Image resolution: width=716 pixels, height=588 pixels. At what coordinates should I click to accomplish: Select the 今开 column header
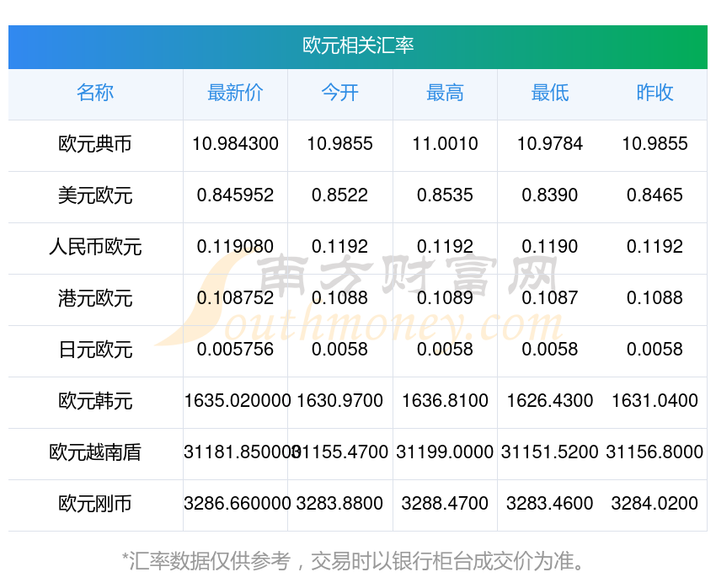[x=339, y=93]
